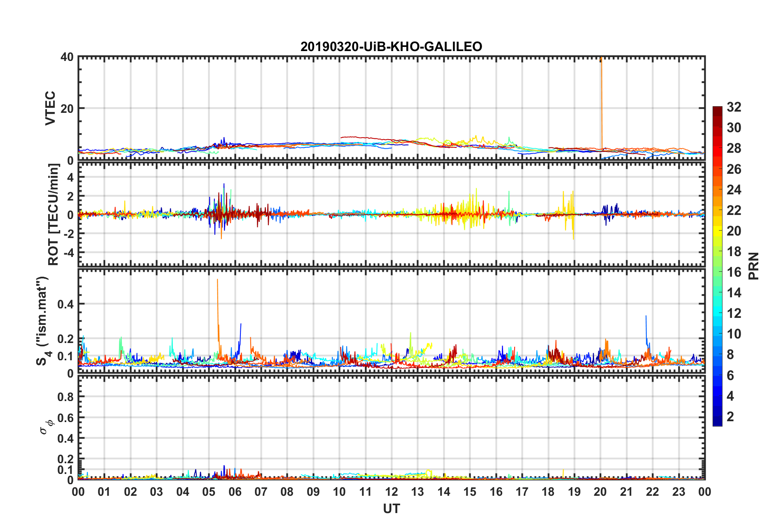Click the 05 hour tick on the UT axis

coord(209,492)
